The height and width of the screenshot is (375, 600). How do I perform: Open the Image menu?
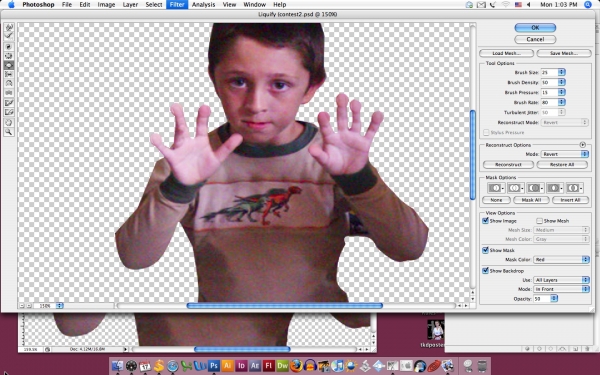coord(106,5)
